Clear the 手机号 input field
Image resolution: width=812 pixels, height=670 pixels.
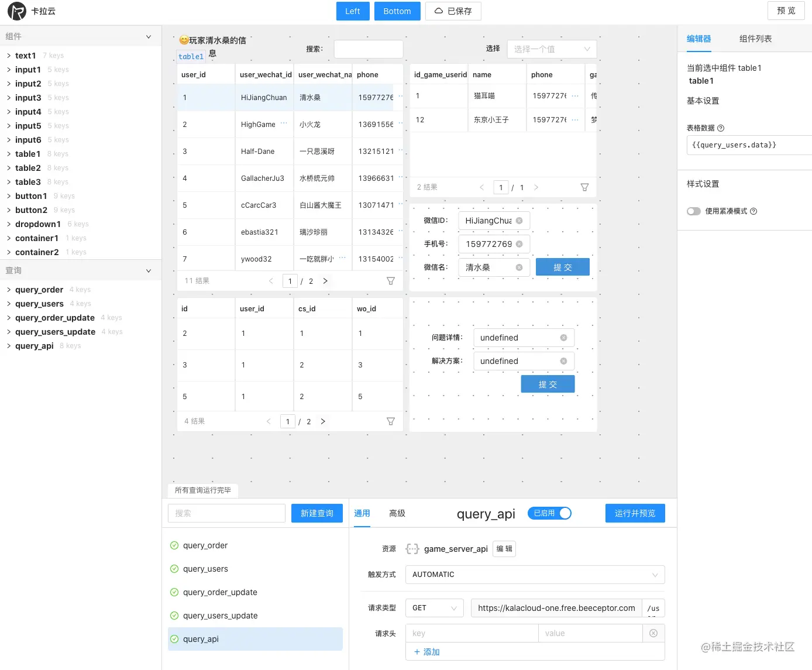[x=519, y=244]
